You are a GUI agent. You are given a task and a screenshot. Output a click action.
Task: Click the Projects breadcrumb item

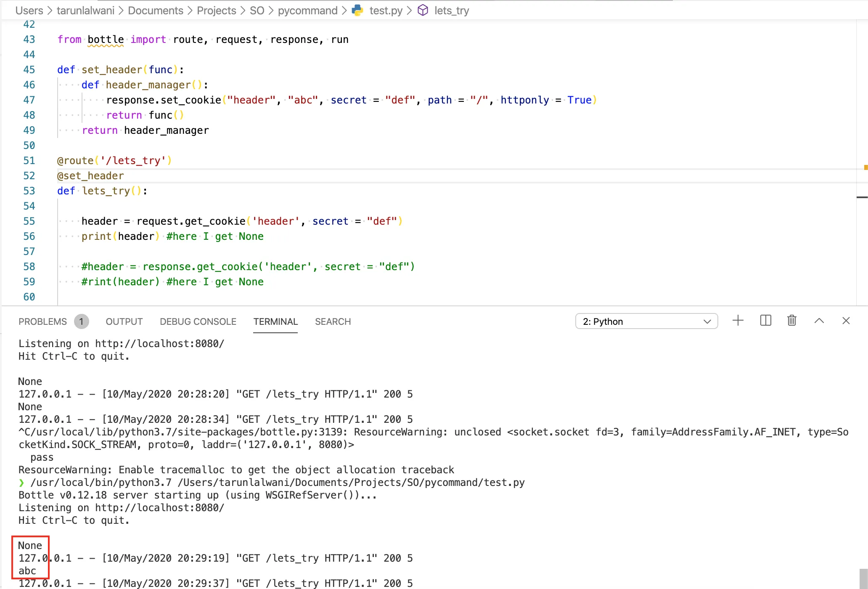click(216, 11)
